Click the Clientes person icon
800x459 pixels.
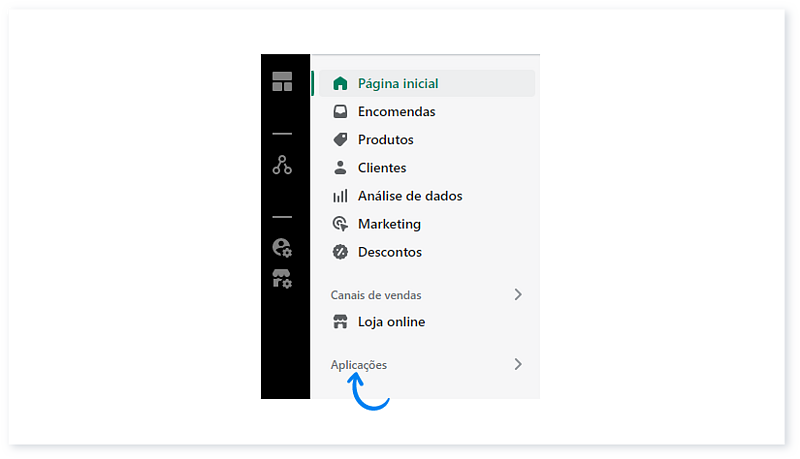(340, 167)
